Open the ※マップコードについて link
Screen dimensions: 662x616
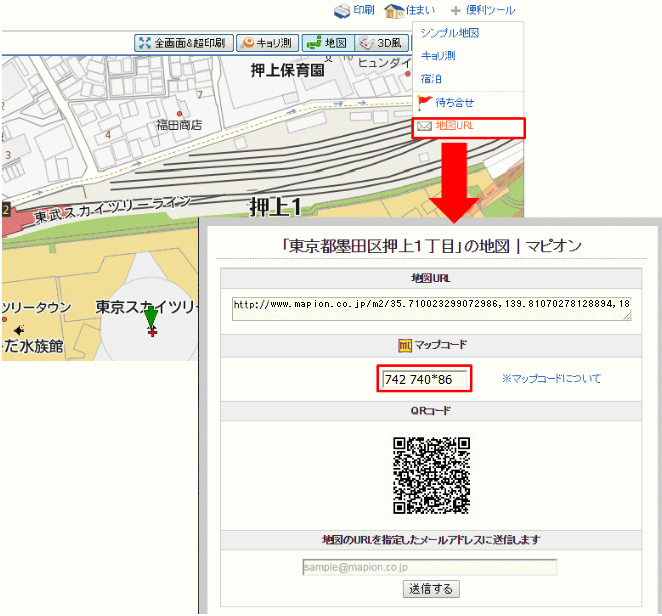[x=551, y=379]
